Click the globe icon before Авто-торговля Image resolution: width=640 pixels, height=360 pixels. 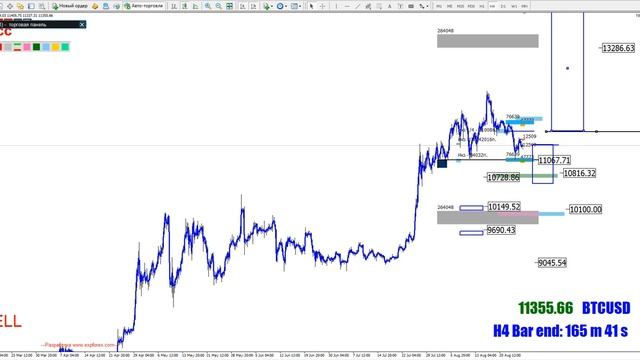[116, 6]
